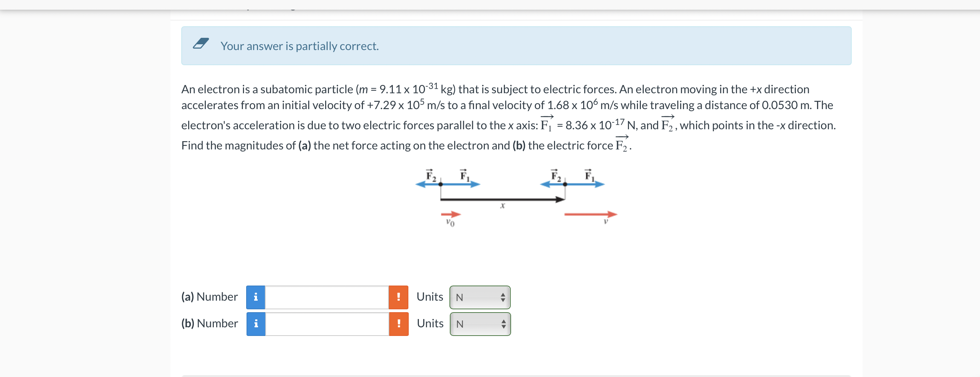
Task: Click inside the part (b) Number answer field
Action: coord(325,324)
